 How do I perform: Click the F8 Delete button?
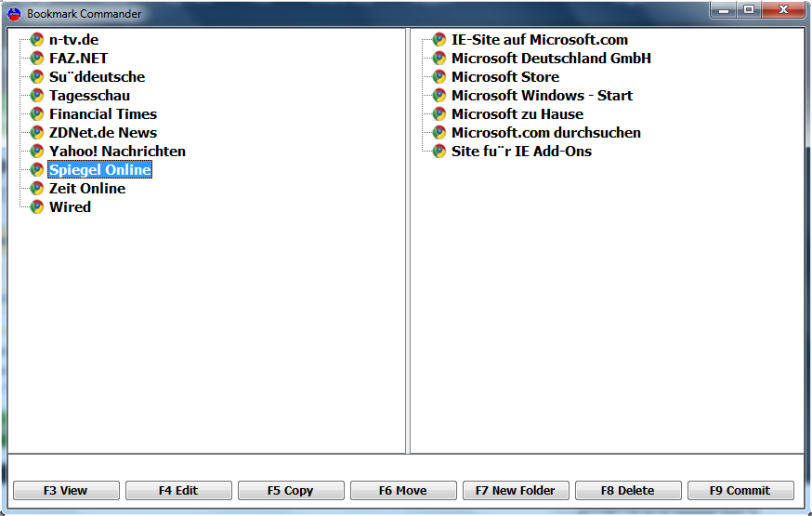pyautogui.click(x=628, y=491)
